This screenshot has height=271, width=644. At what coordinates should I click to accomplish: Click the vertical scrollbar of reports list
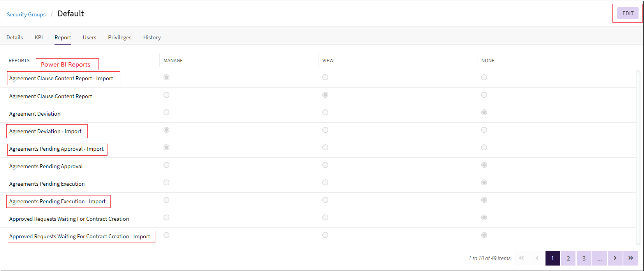point(638,156)
